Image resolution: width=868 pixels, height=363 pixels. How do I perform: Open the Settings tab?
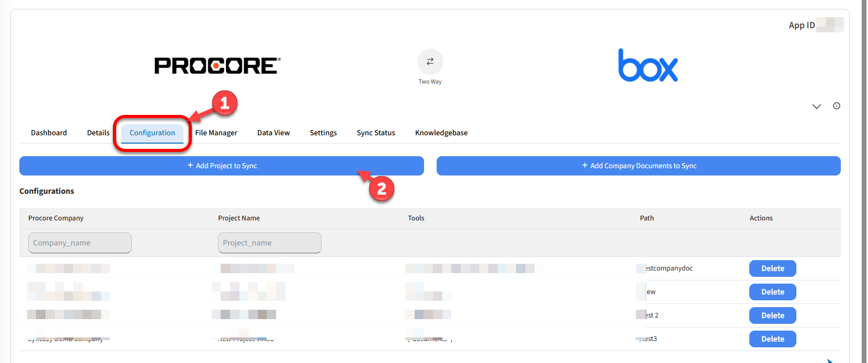click(x=323, y=133)
